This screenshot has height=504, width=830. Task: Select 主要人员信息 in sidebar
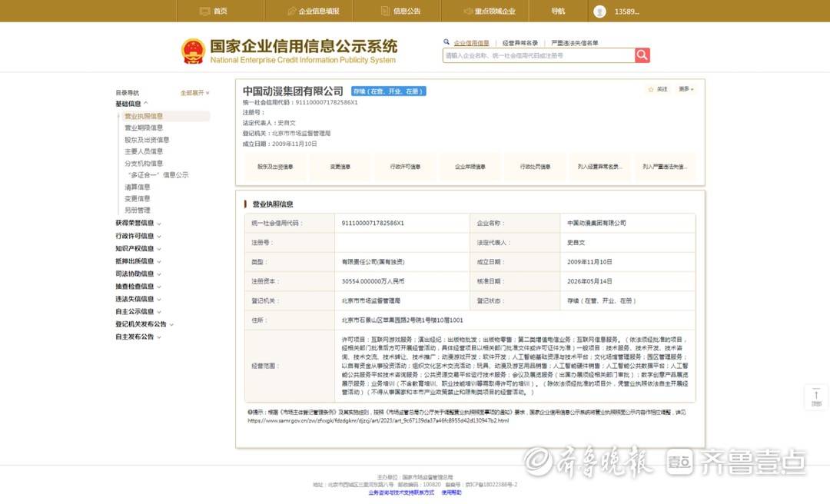pyautogui.click(x=144, y=151)
